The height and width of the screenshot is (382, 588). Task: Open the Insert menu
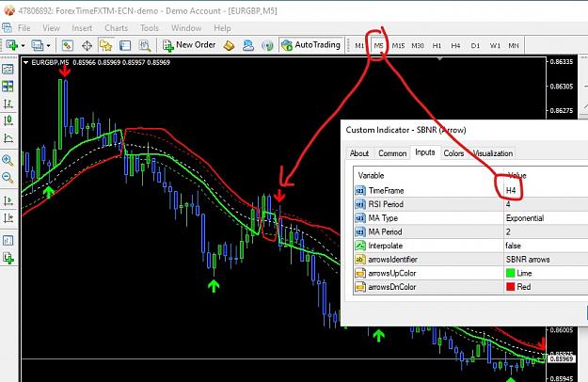coord(82,28)
